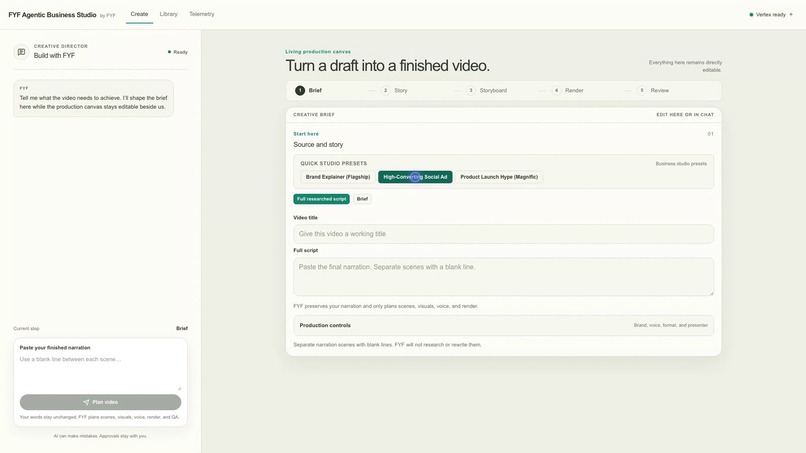
Task: Select the Product Launch Hype (Magnific) preset
Action: pyautogui.click(x=499, y=177)
